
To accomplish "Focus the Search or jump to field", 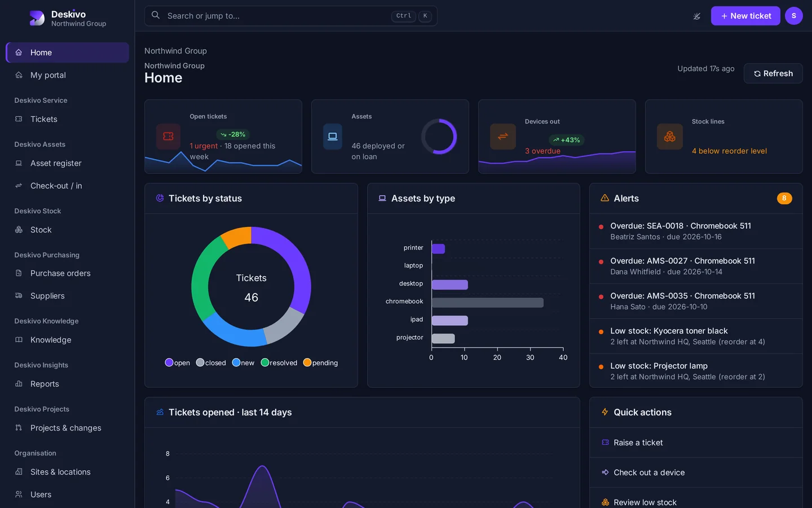I will point(291,16).
